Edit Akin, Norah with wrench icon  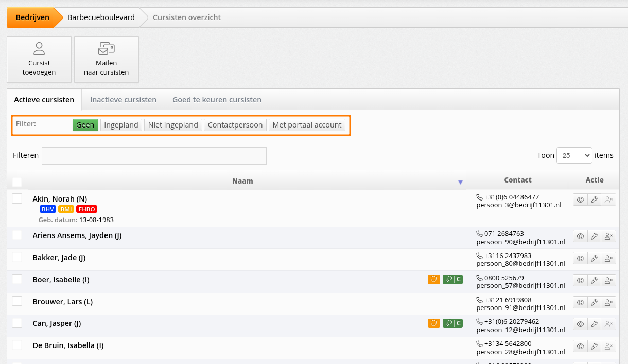pyautogui.click(x=594, y=200)
